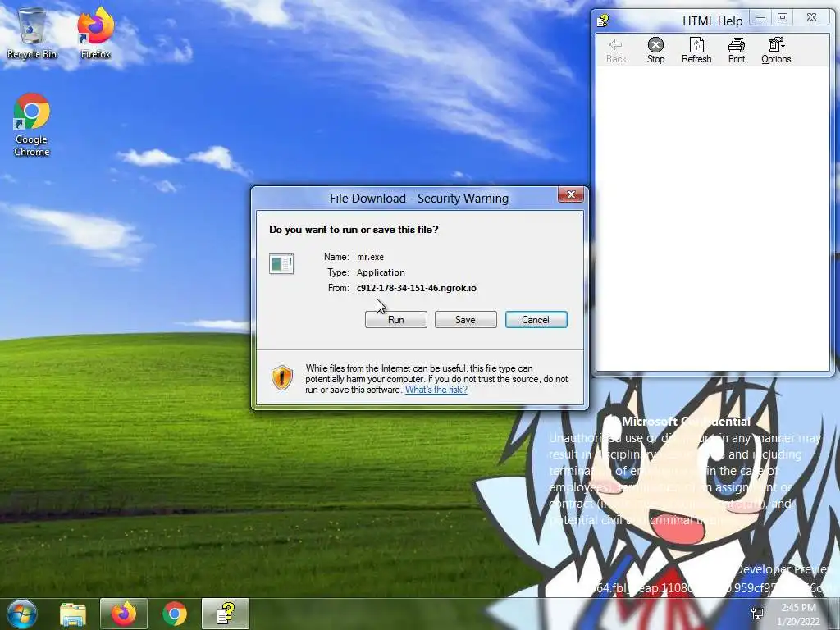The width and height of the screenshot is (840, 630).
Task: Click the HTML Help title bar icon
Action: coord(603,21)
